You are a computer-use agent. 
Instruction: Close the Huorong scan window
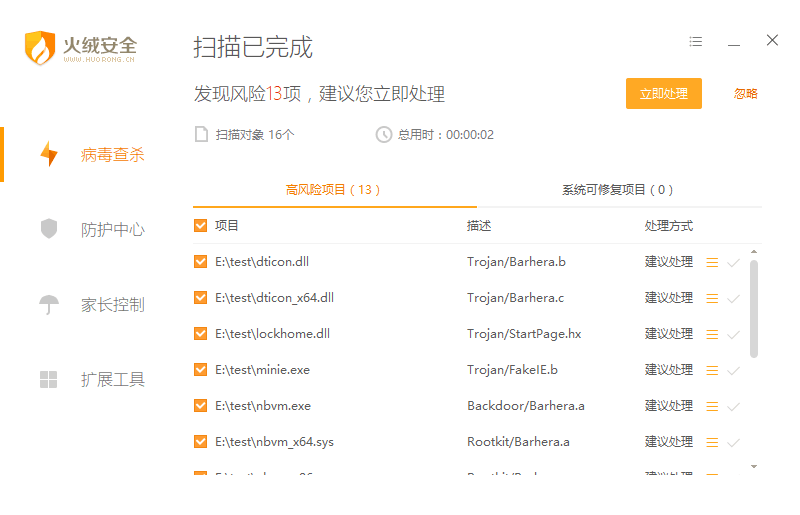pyautogui.click(x=772, y=40)
